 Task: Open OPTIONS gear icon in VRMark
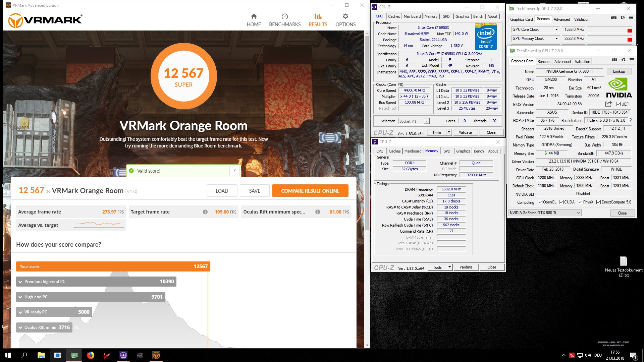[x=345, y=16]
